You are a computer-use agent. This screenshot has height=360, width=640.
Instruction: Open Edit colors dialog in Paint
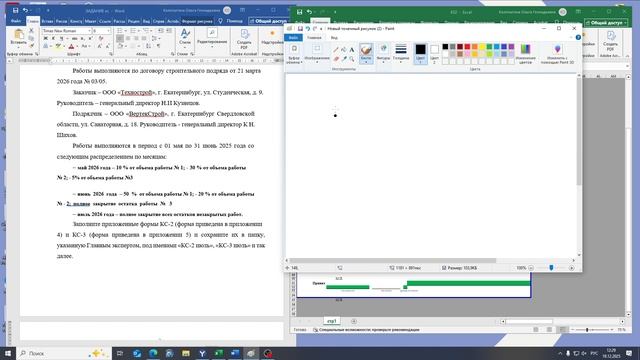[x=525, y=53]
